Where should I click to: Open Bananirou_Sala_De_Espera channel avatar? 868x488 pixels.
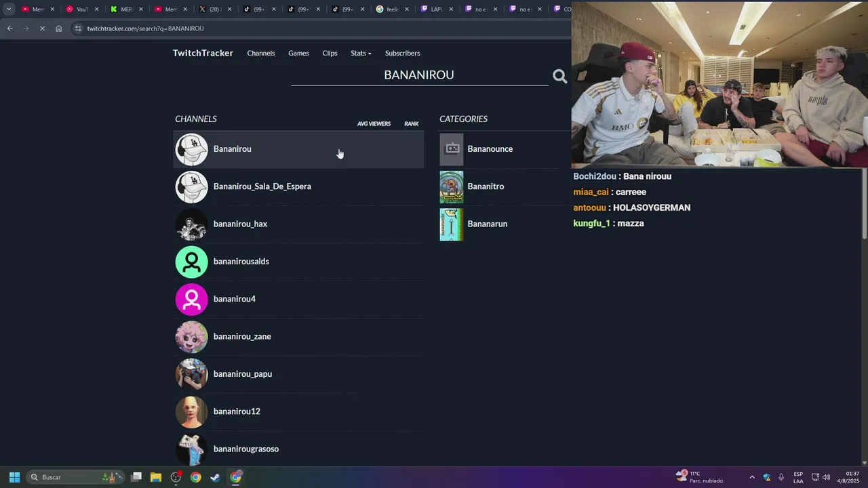[192, 186]
